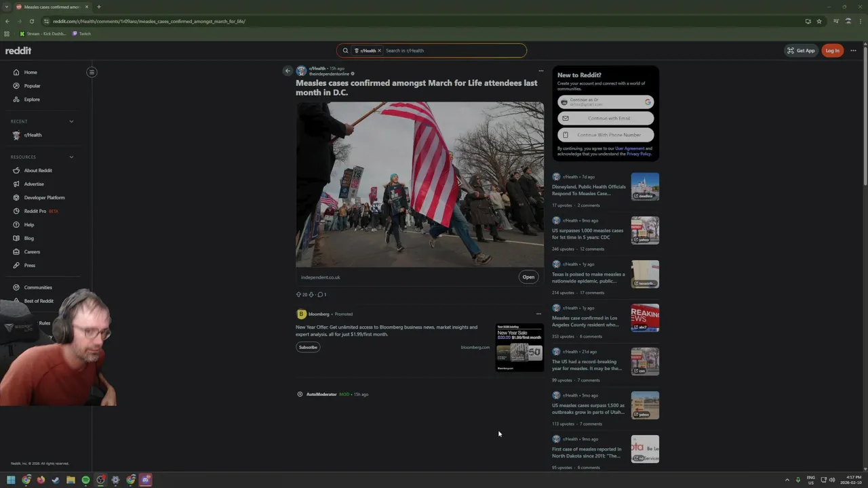The width and height of the screenshot is (868, 488).
Task: Click the post's comment count icon
Action: point(321,295)
